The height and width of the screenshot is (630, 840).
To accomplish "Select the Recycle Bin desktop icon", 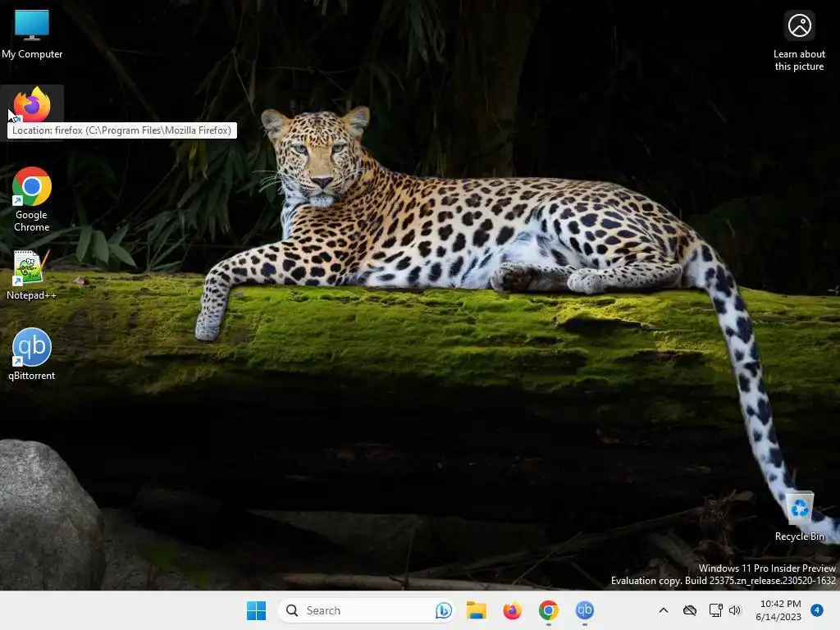I will coord(799,517).
